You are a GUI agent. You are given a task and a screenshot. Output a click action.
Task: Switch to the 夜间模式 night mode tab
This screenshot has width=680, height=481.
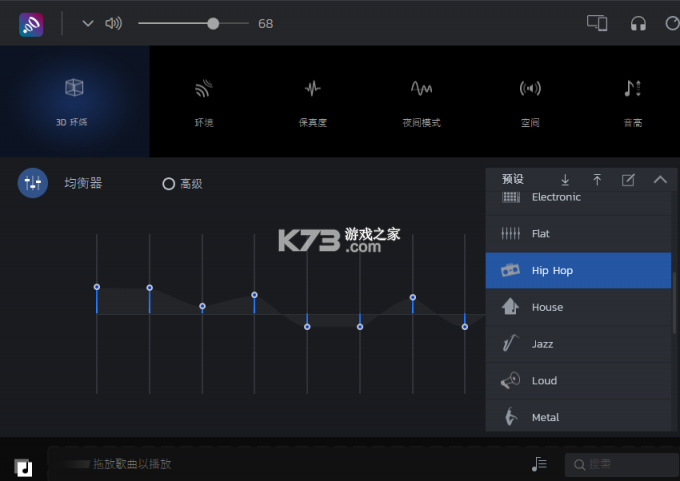[422, 102]
